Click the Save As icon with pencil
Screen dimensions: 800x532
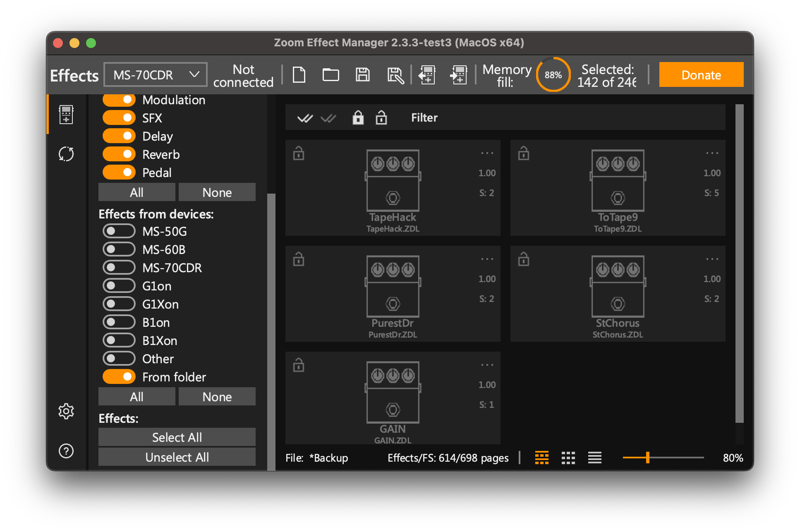395,75
